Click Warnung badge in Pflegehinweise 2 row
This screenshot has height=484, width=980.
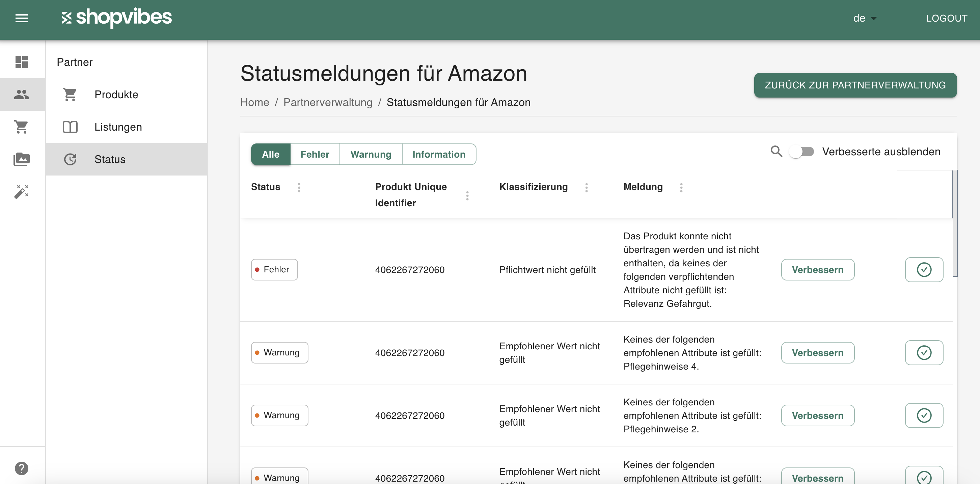click(x=280, y=415)
